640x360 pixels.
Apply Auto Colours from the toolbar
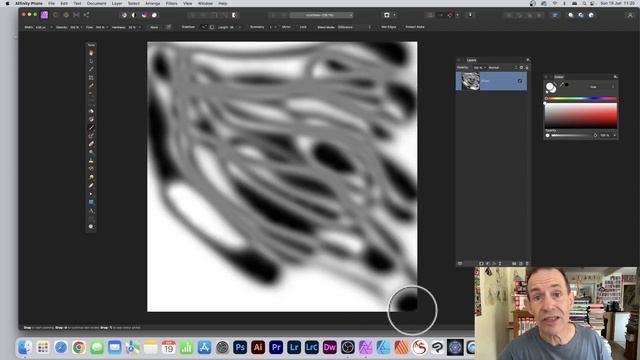tap(144, 15)
